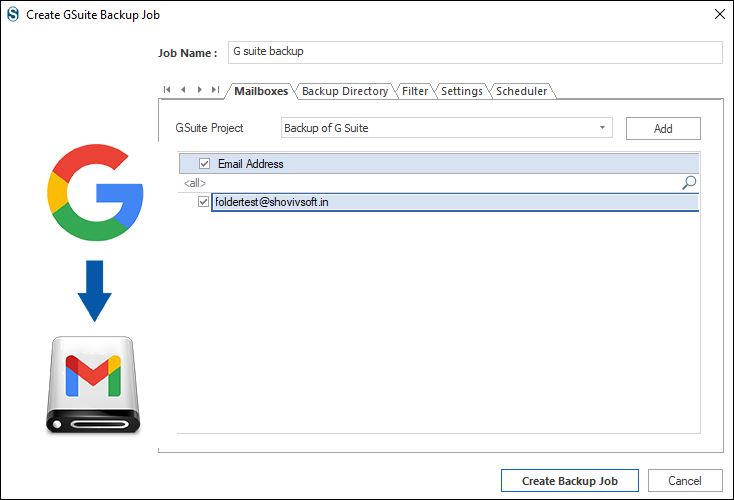The width and height of the screenshot is (734, 500).
Task: Click the Shoviv logo in the title bar
Action: pyautogui.click(x=13, y=15)
